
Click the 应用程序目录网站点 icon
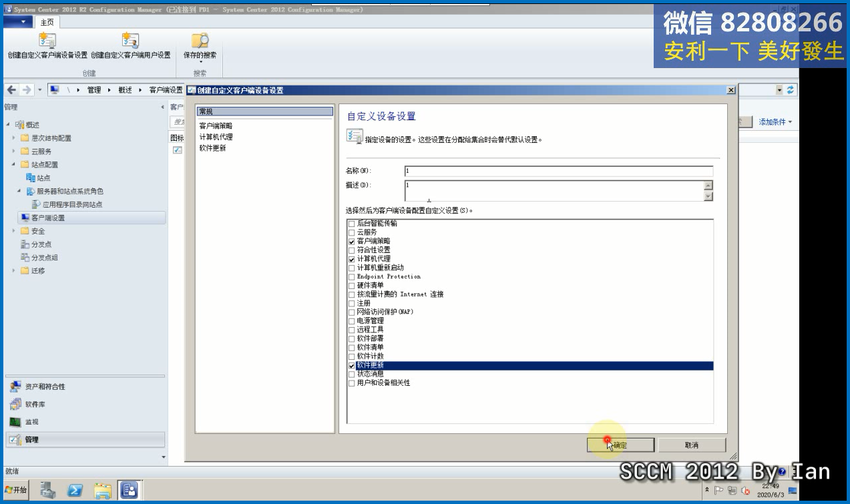(x=37, y=204)
